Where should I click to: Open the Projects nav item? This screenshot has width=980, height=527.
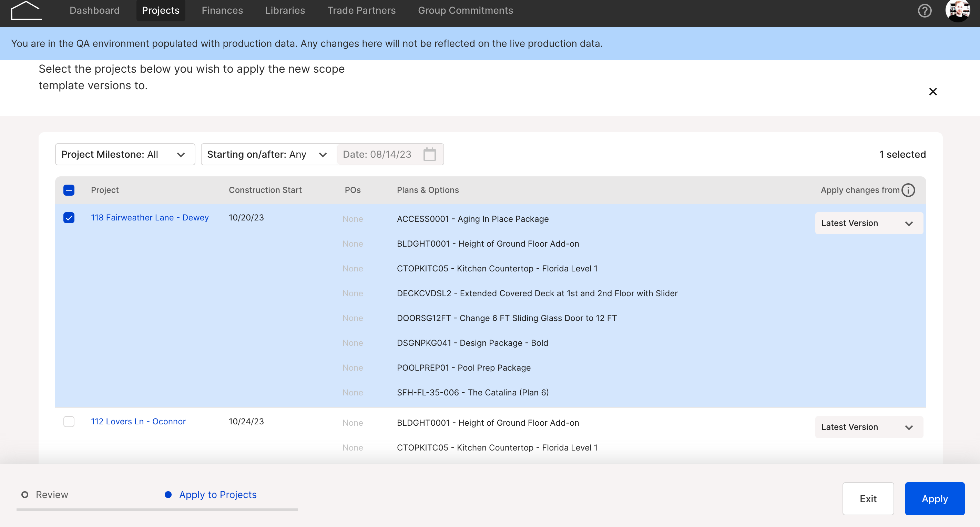click(161, 11)
